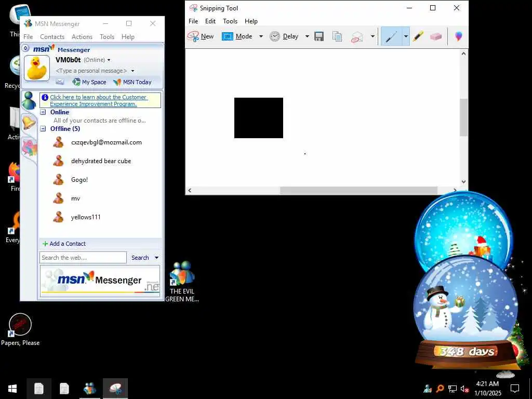Click the Search the web input field

pos(83,258)
